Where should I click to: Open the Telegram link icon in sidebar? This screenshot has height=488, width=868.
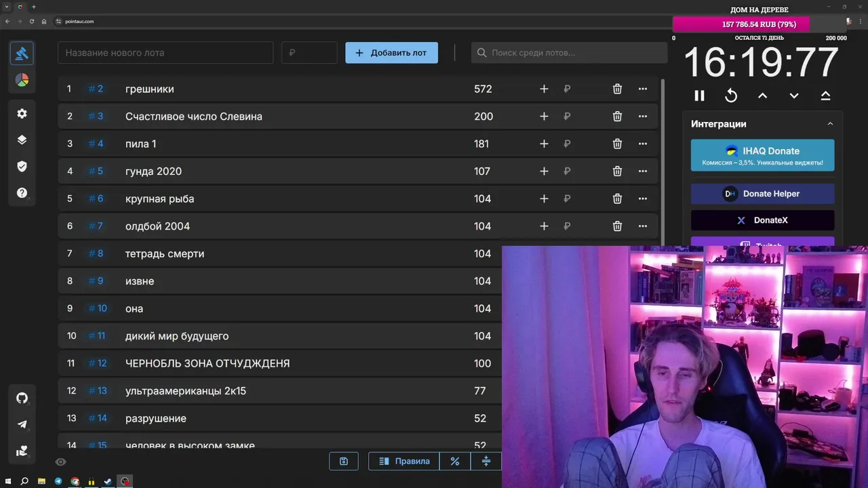[x=22, y=424]
